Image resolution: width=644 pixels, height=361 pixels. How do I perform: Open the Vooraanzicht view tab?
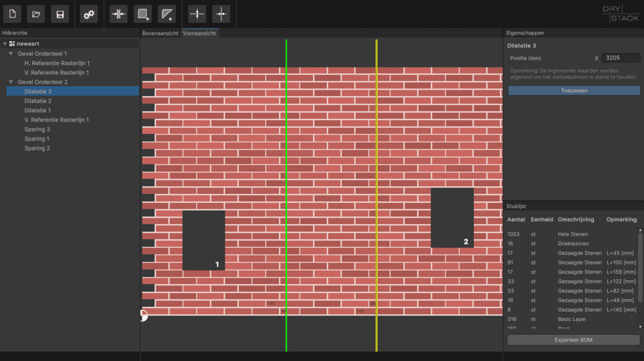click(x=200, y=33)
